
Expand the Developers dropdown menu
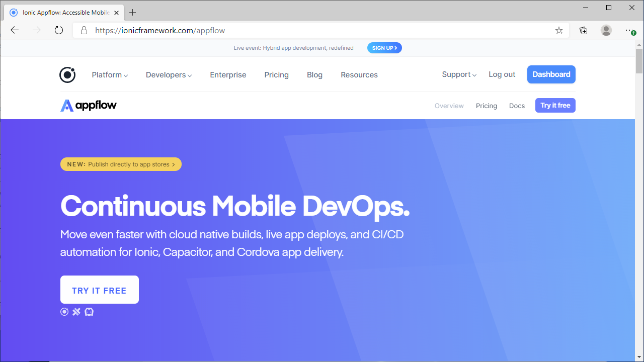[169, 75]
